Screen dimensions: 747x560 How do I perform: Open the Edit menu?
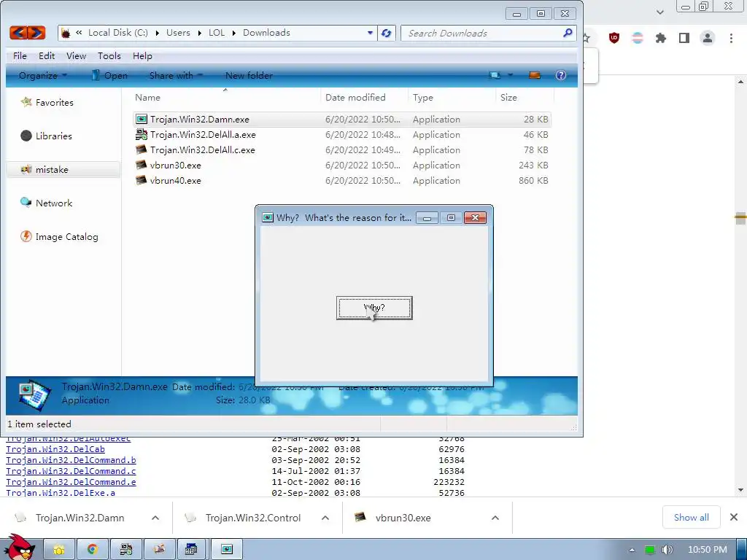tap(47, 55)
